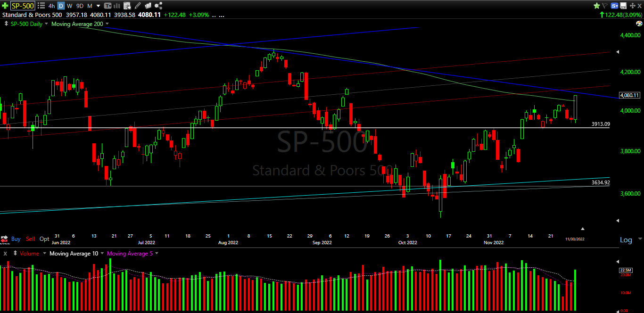This screenshot has height=313, width=644.
Task: Click the bar-chart style icon in toolbar
Action: tap(116, 6)
